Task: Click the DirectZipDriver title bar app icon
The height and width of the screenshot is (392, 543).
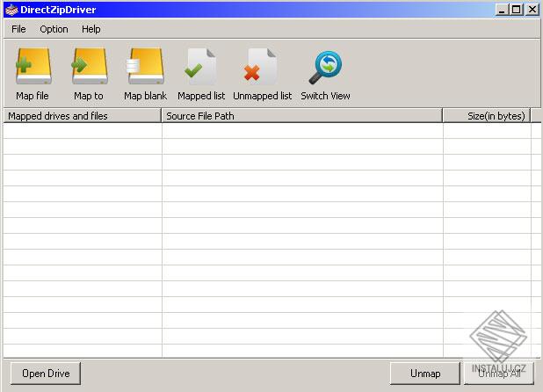Action: (x=11, y=10)
